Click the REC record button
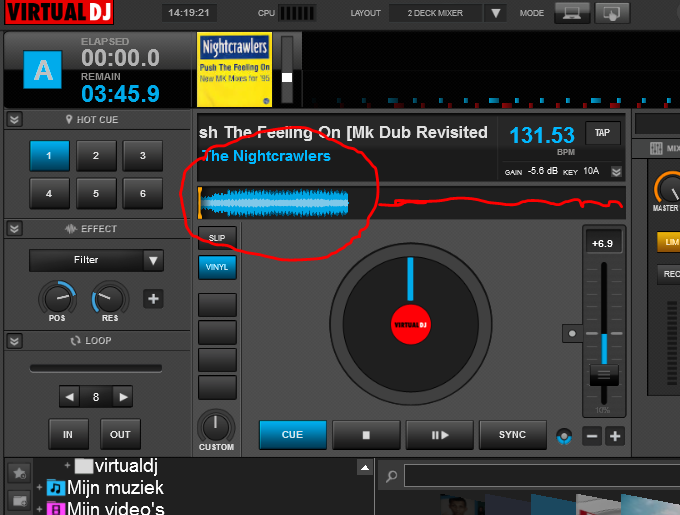Viewport: 680px width, 515px height. (x=670, y=274)
